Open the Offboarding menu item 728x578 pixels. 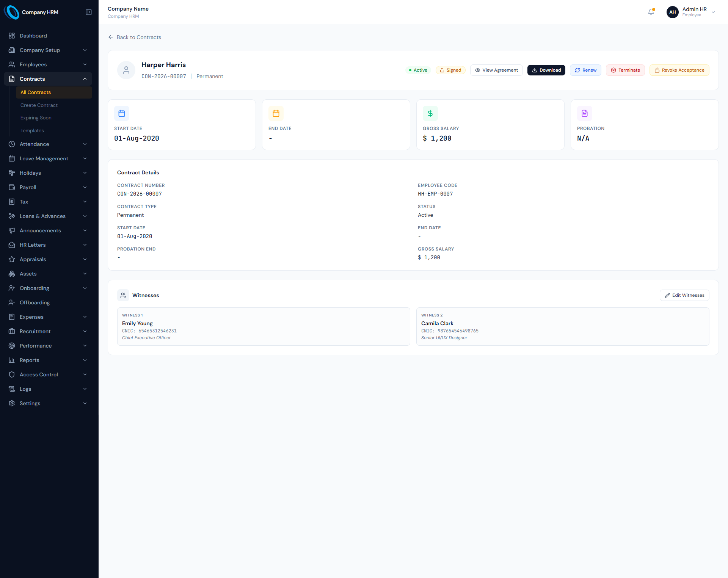(48, 302)
